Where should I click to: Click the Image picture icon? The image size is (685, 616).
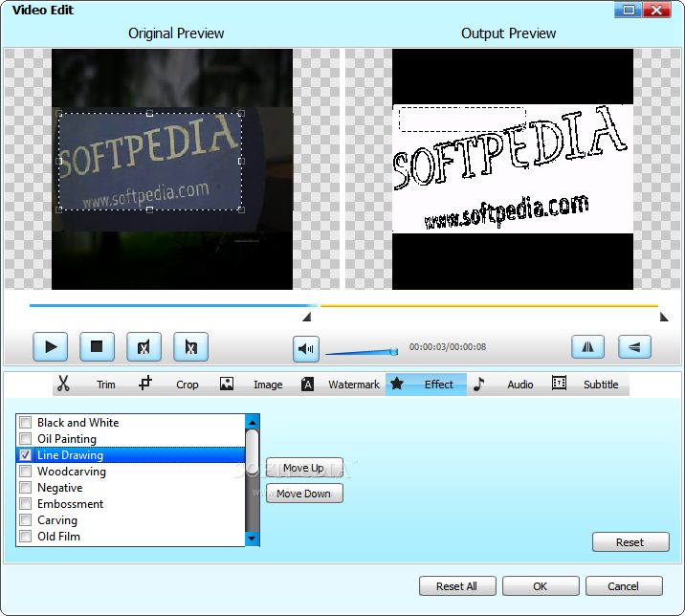click(x=227, y=384)
